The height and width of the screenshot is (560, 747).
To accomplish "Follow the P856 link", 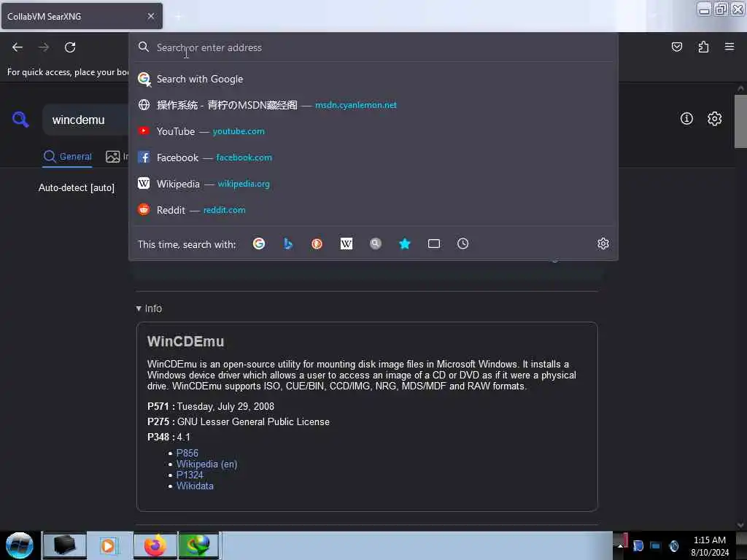I will click(187, 453).
